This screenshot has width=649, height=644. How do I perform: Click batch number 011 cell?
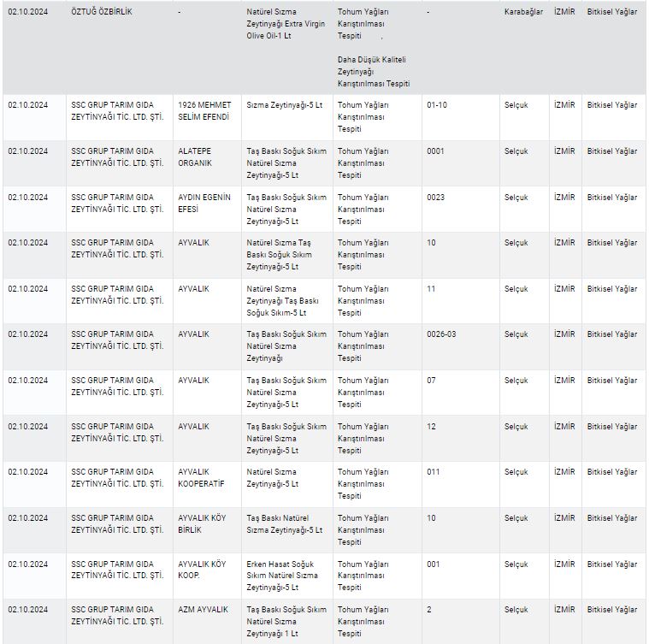[x=433, y=472]
